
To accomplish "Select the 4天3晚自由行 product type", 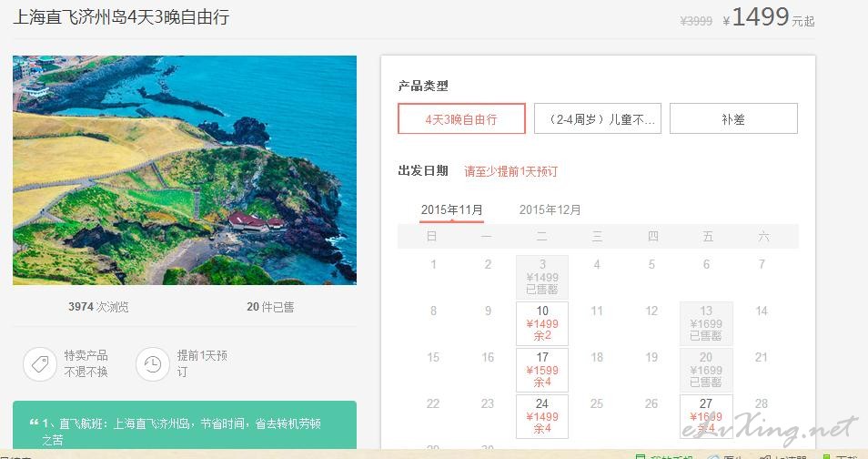I will 461,118.
